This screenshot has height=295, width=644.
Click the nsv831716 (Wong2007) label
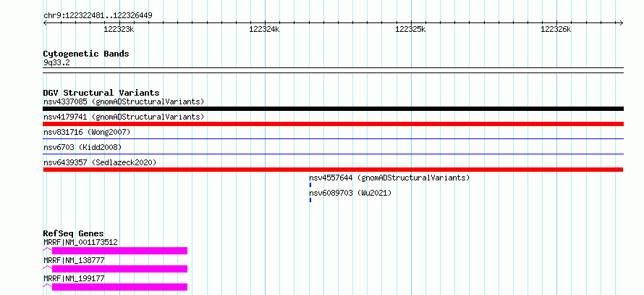(x=87, y=132)
